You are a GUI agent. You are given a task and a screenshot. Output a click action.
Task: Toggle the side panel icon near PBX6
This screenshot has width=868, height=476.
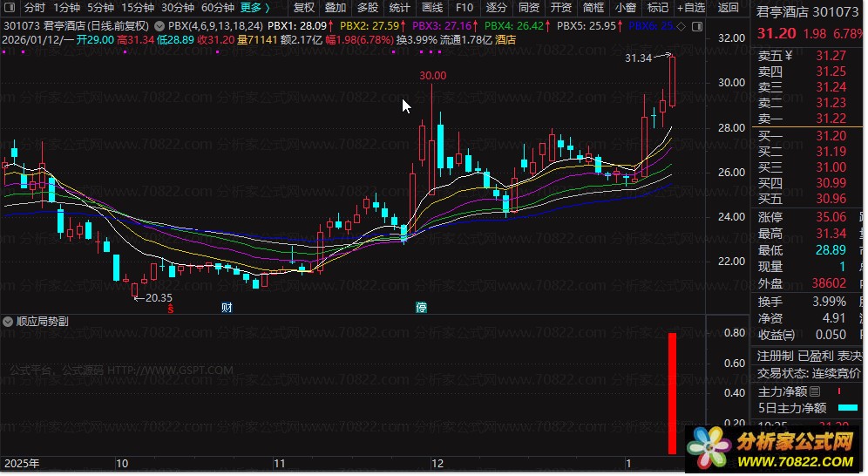(697, 26)
